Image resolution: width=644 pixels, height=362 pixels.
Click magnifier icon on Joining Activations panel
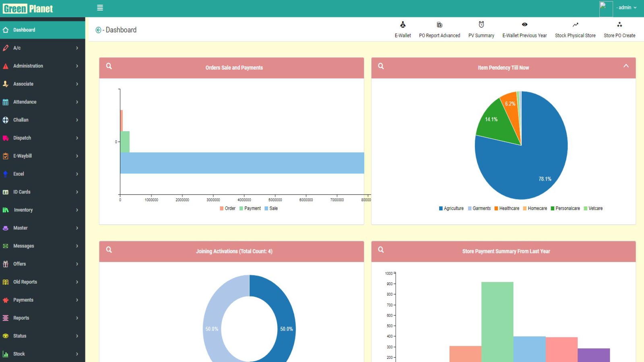click(x=109, y=250)
